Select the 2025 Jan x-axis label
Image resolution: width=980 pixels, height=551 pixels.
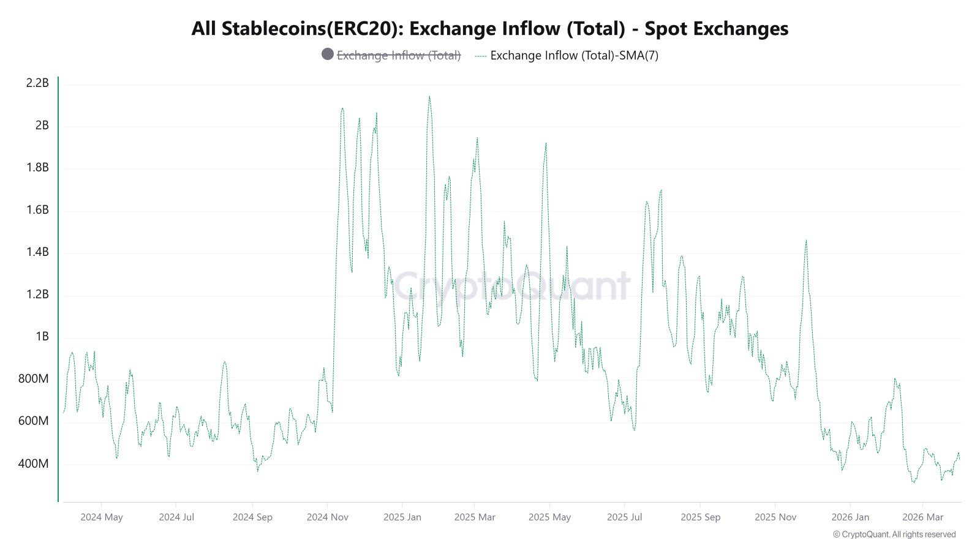[402, 517]
